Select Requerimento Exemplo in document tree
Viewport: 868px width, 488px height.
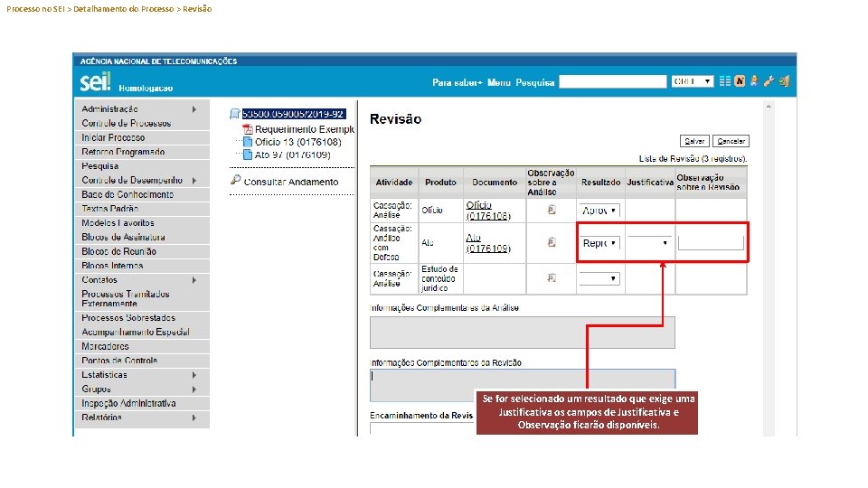pyautogui.click(x=305, y=129)
